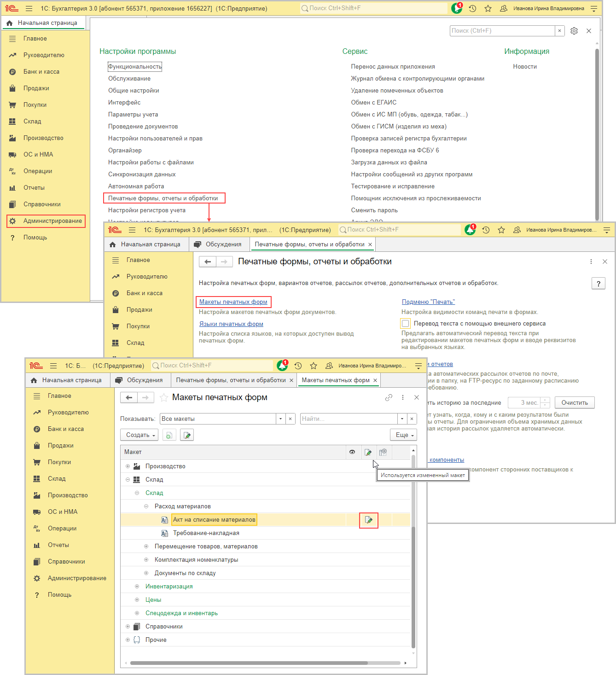Open the Еще dropdown menu

(404, 435)
